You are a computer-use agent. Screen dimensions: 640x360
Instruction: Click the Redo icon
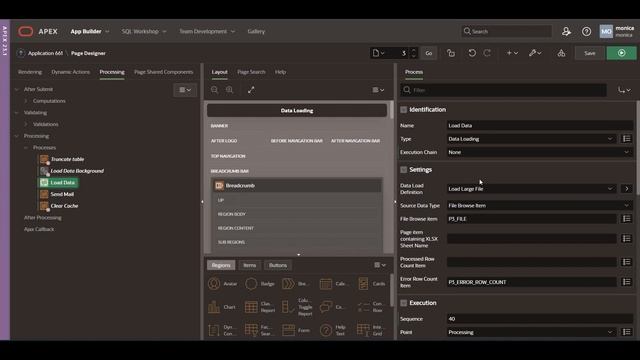point(487,53)
